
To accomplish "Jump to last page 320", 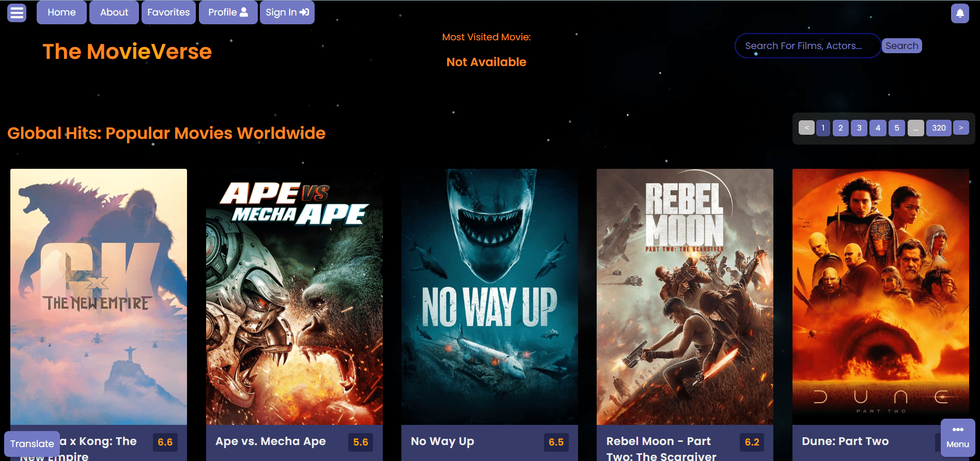I will (x=939, y=128).
